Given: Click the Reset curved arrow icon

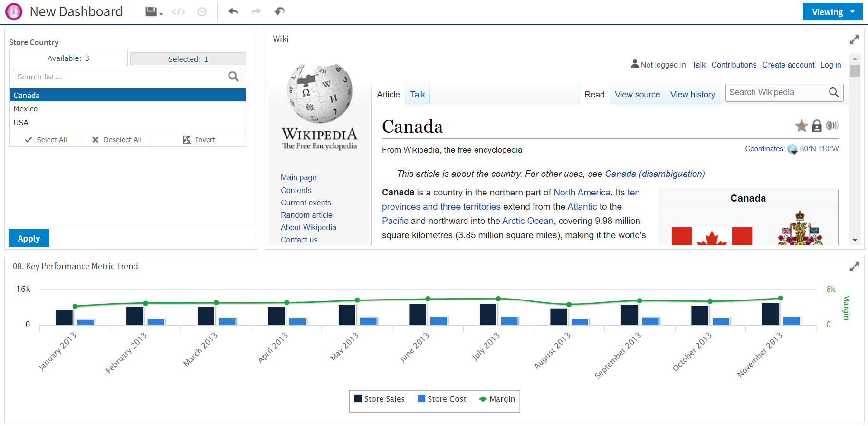Looking at the screenshot, I should (279, 11).
